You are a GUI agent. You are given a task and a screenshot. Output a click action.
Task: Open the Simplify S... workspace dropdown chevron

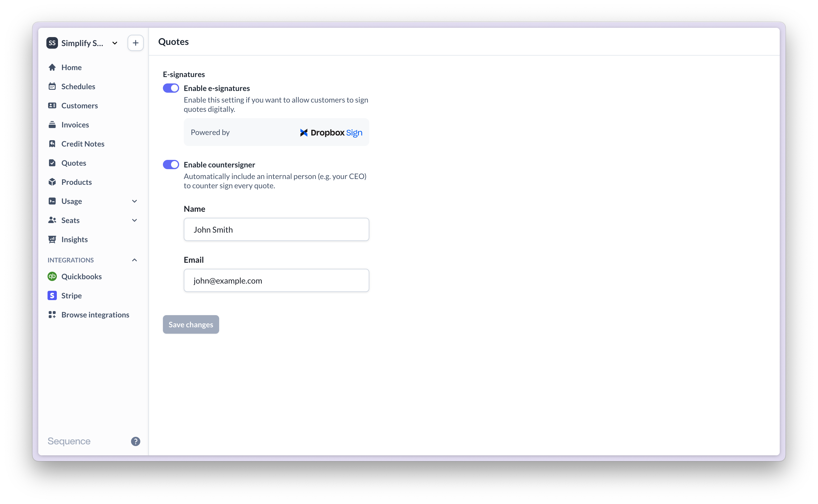click(115, 43)
